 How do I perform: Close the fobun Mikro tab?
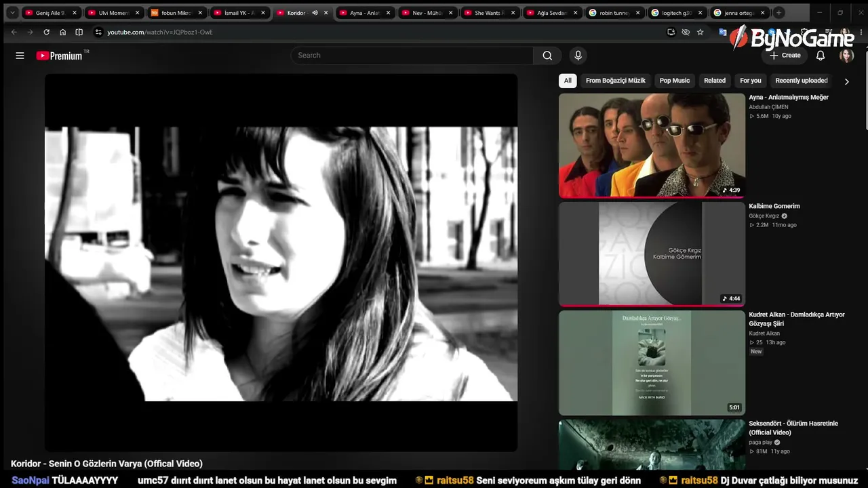pyautogui.click(x=200, y=13)
